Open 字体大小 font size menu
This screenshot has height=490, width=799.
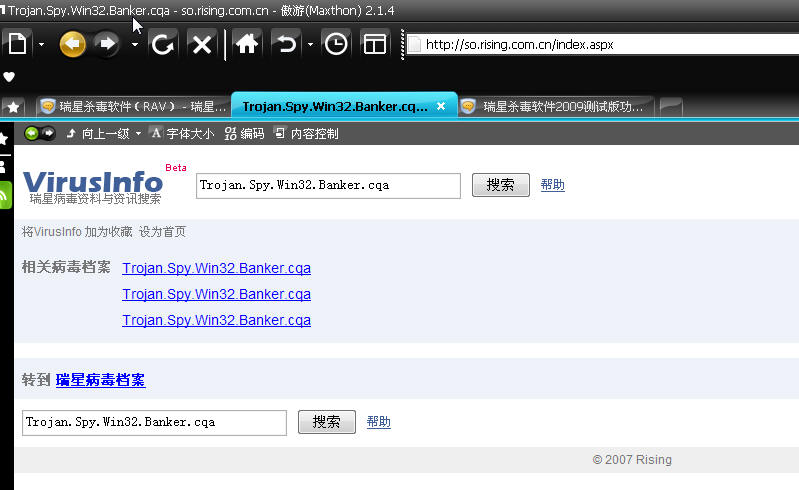tap(182, 134)
